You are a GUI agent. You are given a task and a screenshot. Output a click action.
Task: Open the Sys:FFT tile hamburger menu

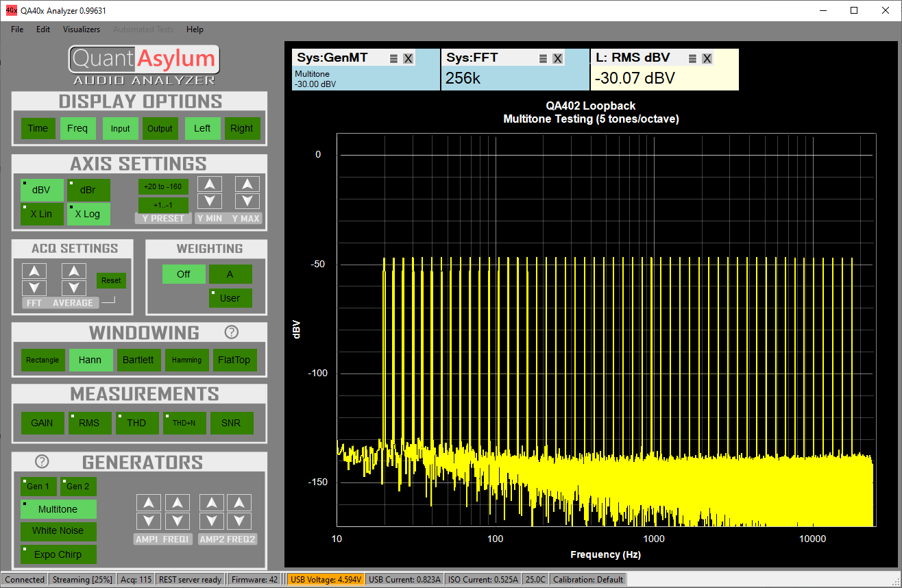543,59
